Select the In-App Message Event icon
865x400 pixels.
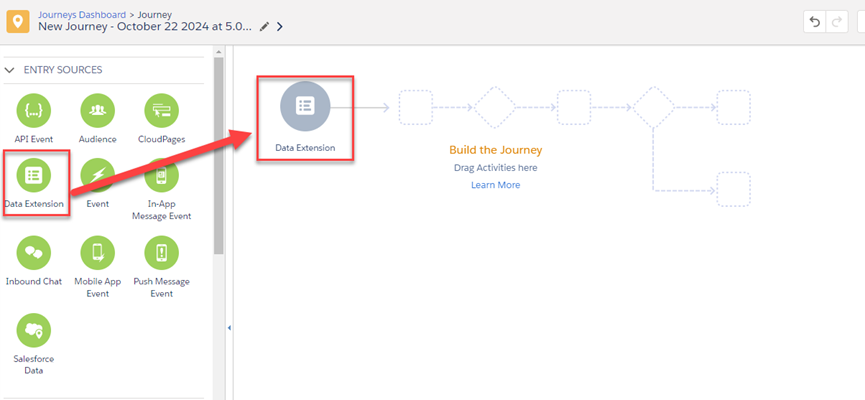click(162, 175)
